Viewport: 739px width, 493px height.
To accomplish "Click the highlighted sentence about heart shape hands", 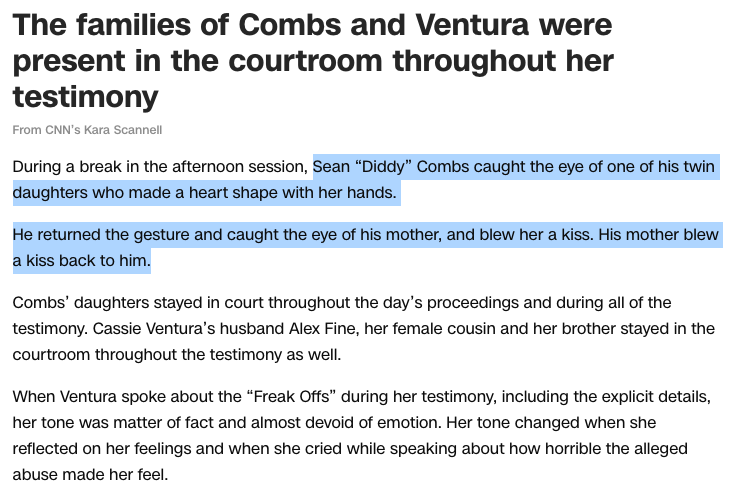I will 366,180.
